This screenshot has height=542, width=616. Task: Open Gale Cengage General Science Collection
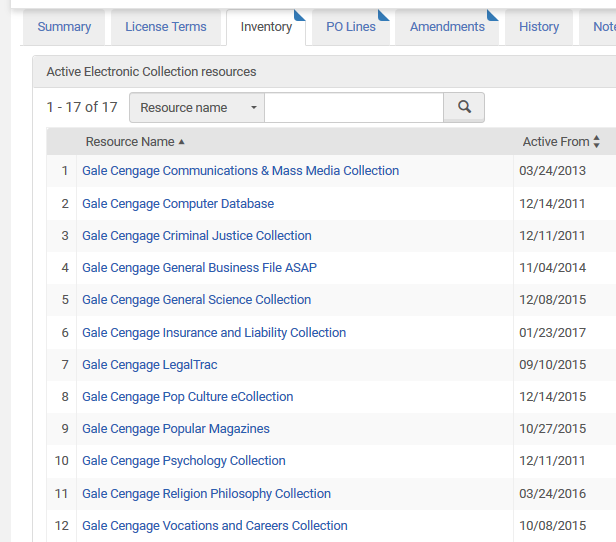point(196,300)
